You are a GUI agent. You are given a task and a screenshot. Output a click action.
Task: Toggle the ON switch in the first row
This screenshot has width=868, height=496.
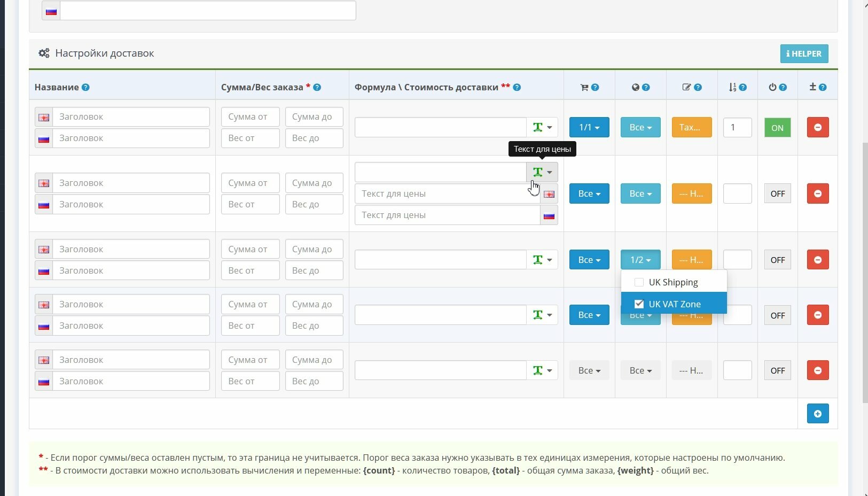point(777,128)
